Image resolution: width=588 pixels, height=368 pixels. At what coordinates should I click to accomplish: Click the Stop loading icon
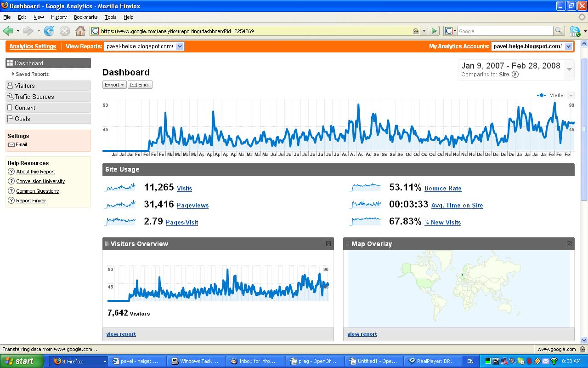(x=65, y=31)
